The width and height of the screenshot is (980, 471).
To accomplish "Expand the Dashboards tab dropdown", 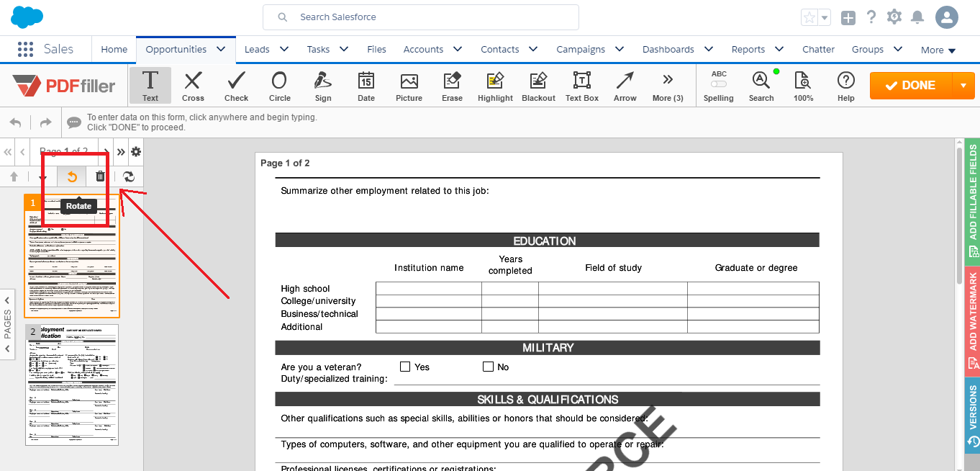I will pyautogui.click(x=709, y=49).
